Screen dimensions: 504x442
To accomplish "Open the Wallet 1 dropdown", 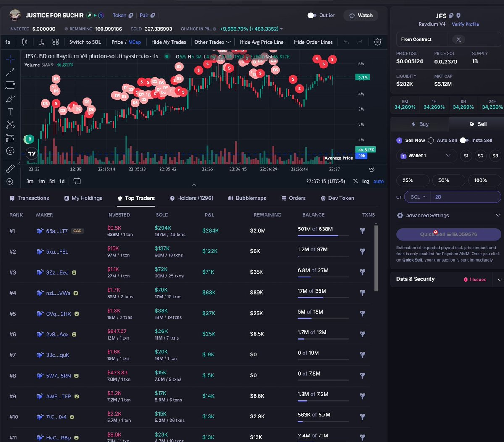I will (426, 156).
